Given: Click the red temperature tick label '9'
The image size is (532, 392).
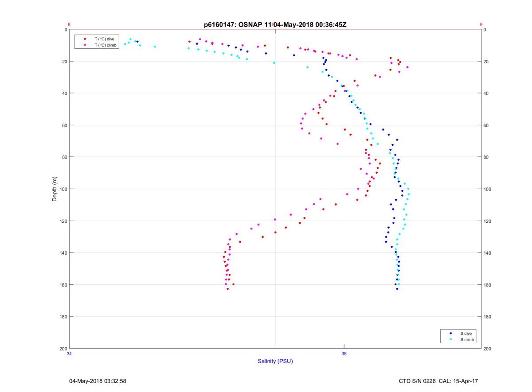Looking at the screenshot, I should [x=481, y=25].
